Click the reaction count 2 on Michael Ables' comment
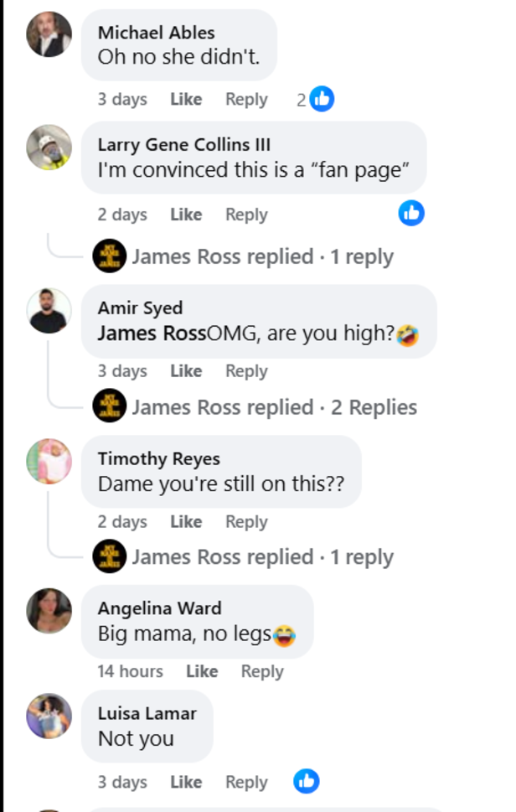This screenshot has height=812, width=516. [303, 99]
